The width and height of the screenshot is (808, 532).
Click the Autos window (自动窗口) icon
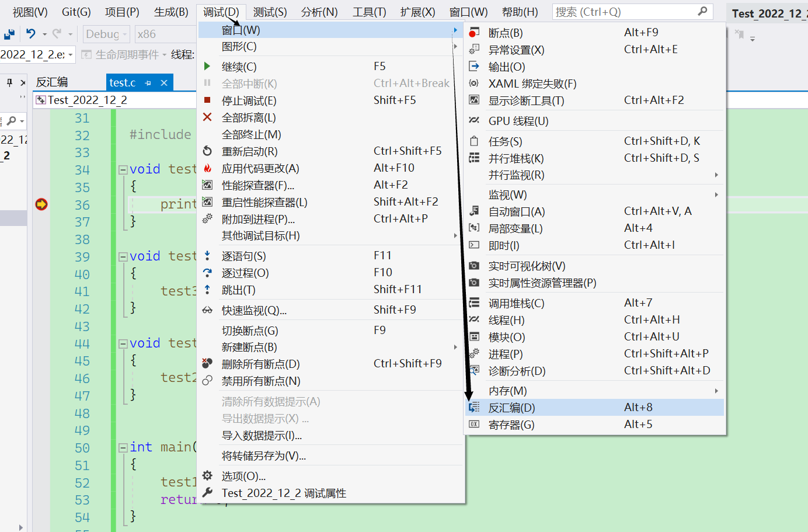click(474, 211)
